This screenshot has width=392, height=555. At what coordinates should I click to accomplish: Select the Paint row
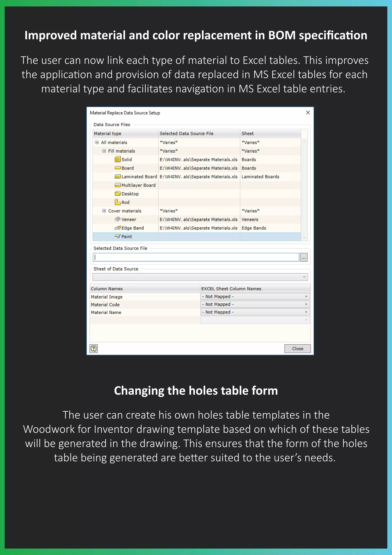[197, 236]
